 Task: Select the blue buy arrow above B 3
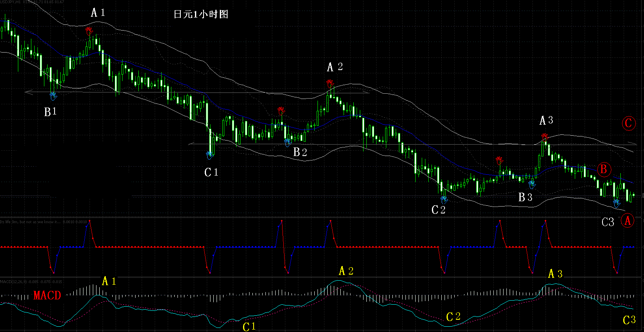coord(532,185)
